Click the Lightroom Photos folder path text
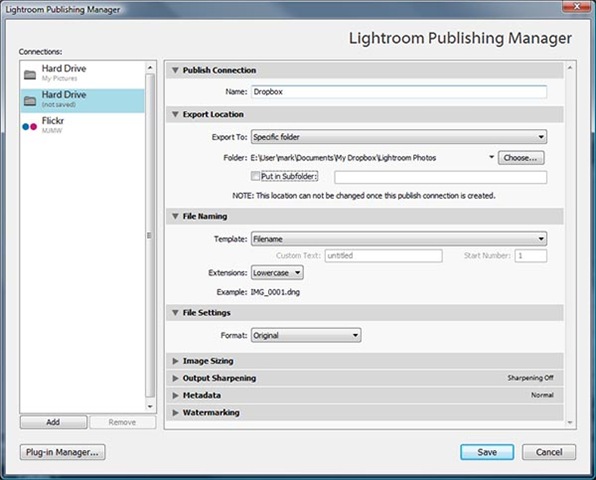 pyautogui.click(x=343, y=158)
